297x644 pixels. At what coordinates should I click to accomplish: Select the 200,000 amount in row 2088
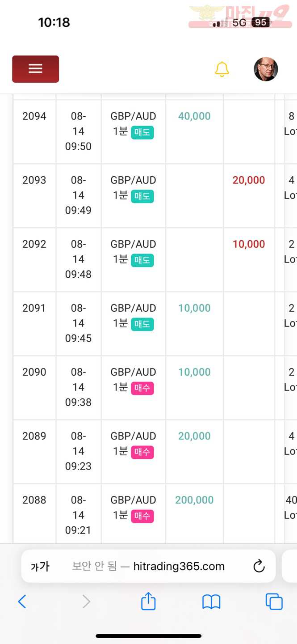[x=194, y=500]
